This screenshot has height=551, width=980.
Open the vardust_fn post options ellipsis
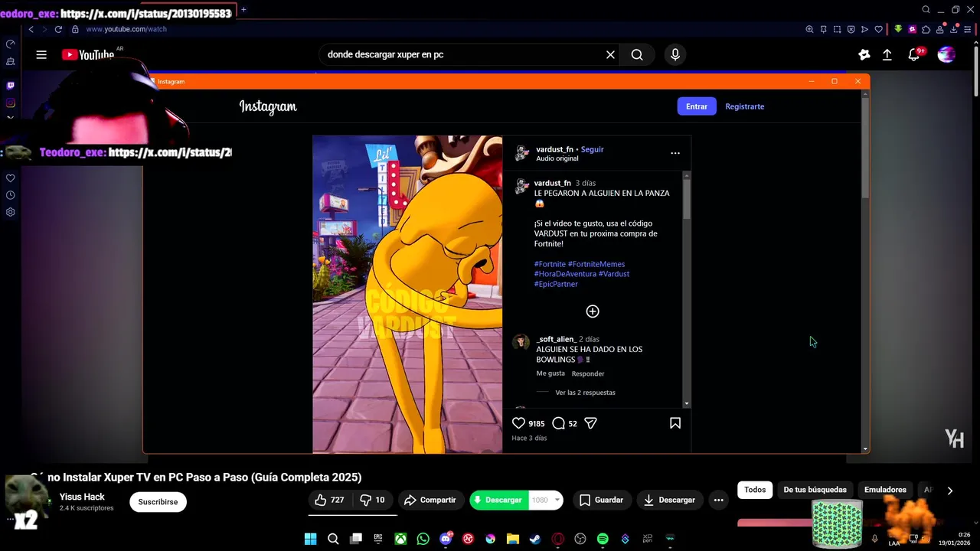point(675,153)
